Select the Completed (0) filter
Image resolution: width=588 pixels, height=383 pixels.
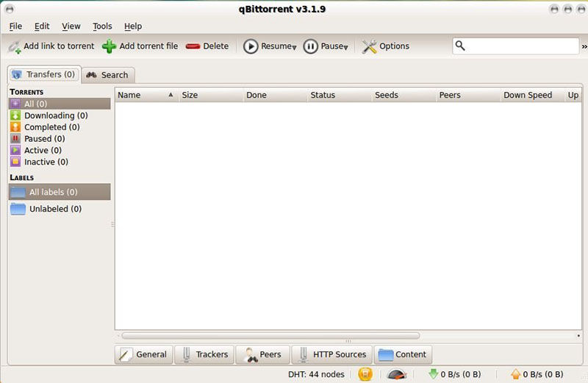pyautogui.click(x=60, y=127)
